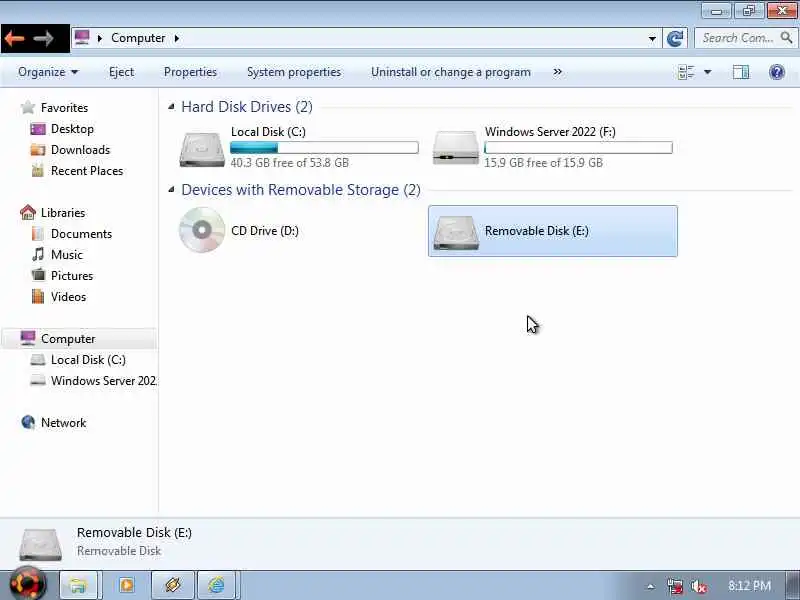Viewport: 800px width, 600px height.
Task: Refresh the Computer view
Action: [x=675, y=38]
